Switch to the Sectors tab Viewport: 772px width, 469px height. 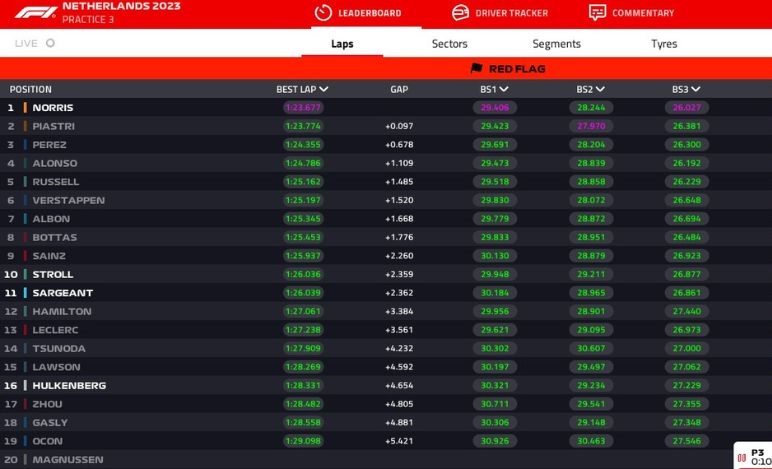(x=449, y=44)
